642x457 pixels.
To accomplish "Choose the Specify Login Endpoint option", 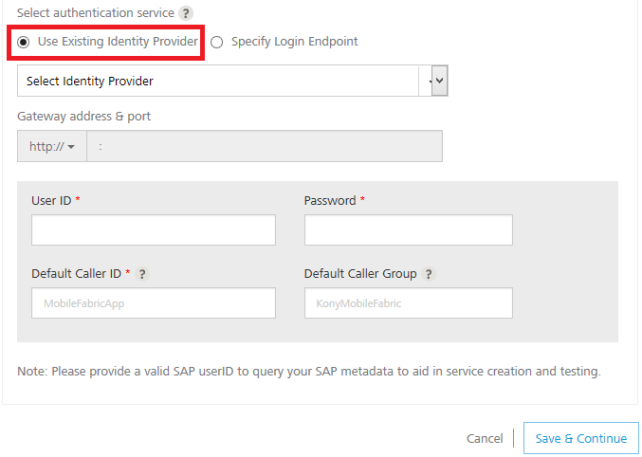I will (x=217, y=42).
